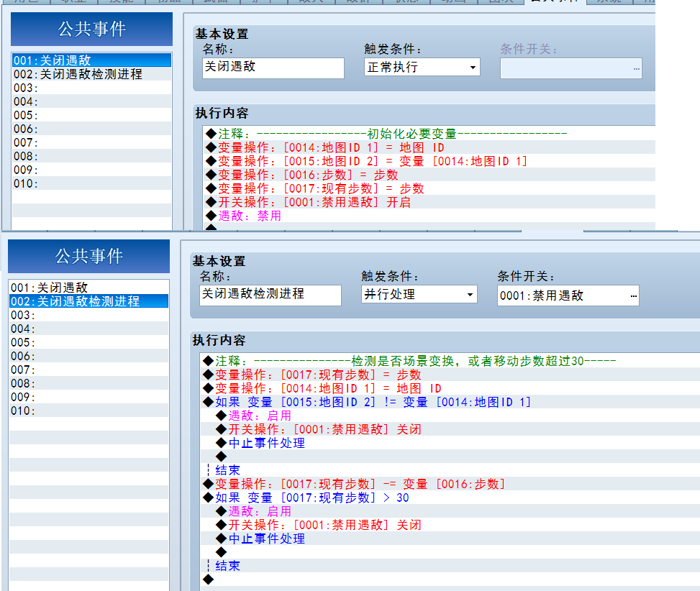Select second 中止事件处理 command line
Image resolution: width=700 pixels, height=591 pixels.
pos(450,539)
